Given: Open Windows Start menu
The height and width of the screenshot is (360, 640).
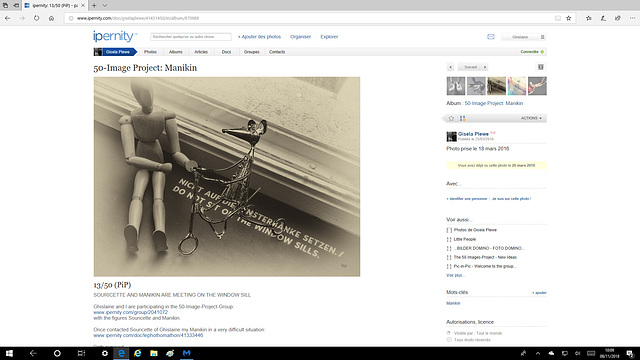Looking at the screenshot, I should pos(9,353).
